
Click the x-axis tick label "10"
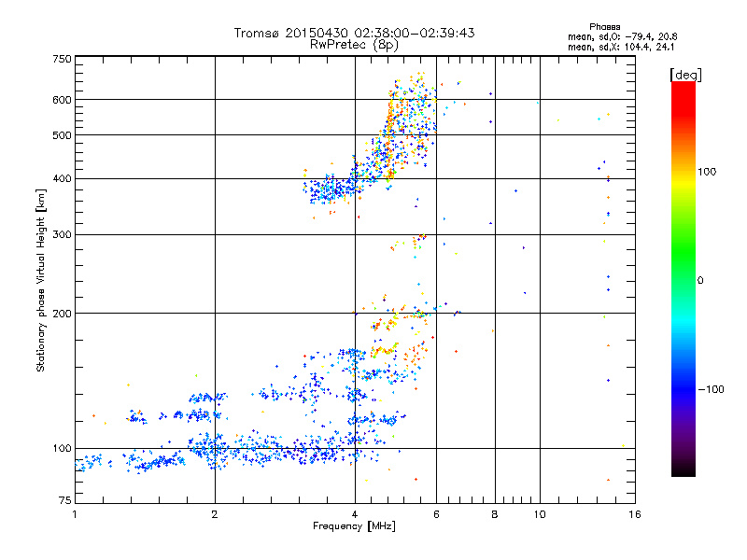tap(540, 514)
